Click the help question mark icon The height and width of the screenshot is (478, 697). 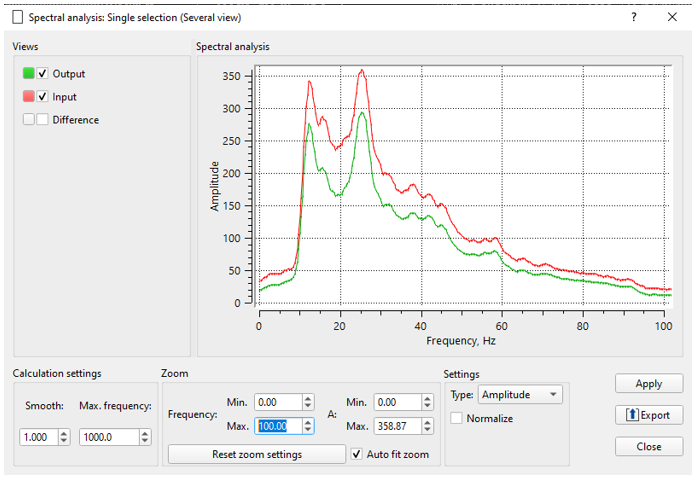pyautogui.click(x=633, y=17)
